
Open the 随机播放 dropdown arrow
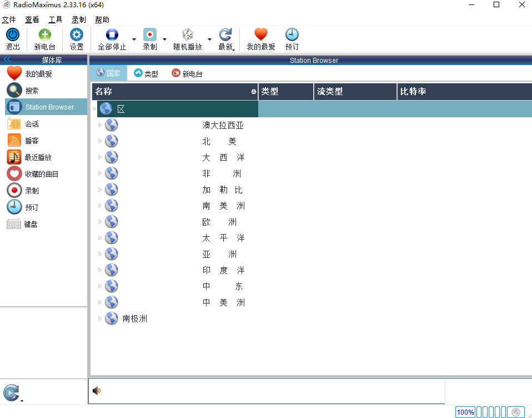(210, 39)
